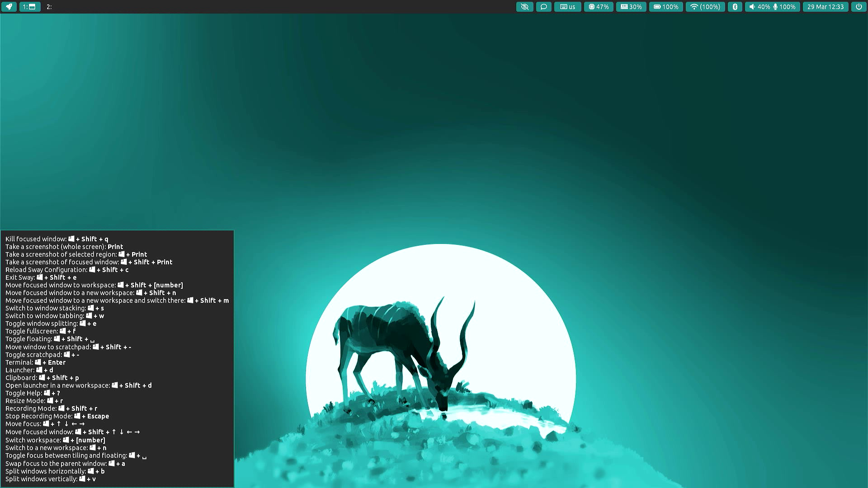Click the 'Split windows vertically' line

[x=50, y=479]
